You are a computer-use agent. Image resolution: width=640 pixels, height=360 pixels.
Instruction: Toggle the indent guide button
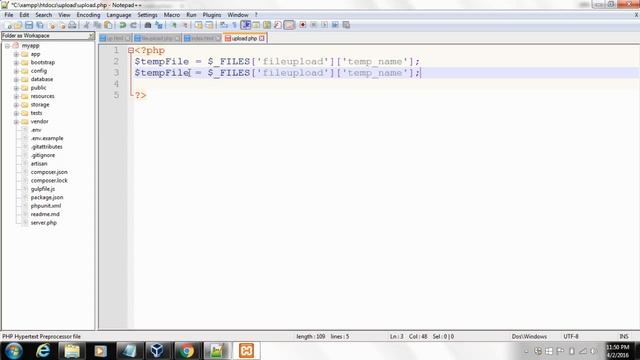click(x=245, y=25)
